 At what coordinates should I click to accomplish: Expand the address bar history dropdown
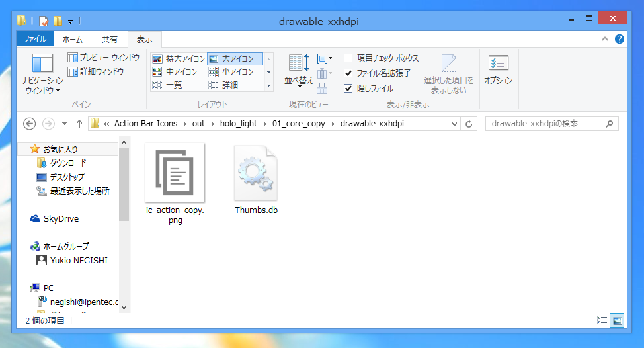[x=454, y=124]
